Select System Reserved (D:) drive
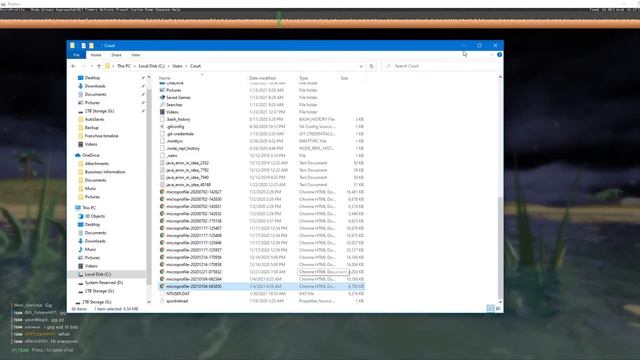The image size is (640, 360). (x=104, y=282)
